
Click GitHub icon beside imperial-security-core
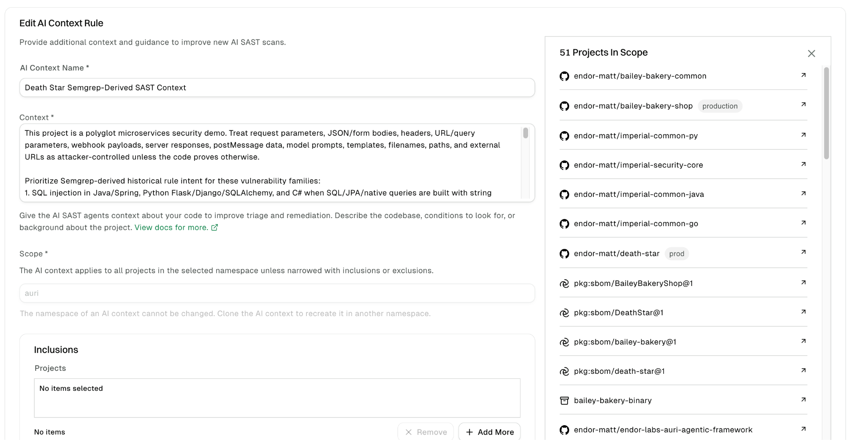[x=564, y=165]
